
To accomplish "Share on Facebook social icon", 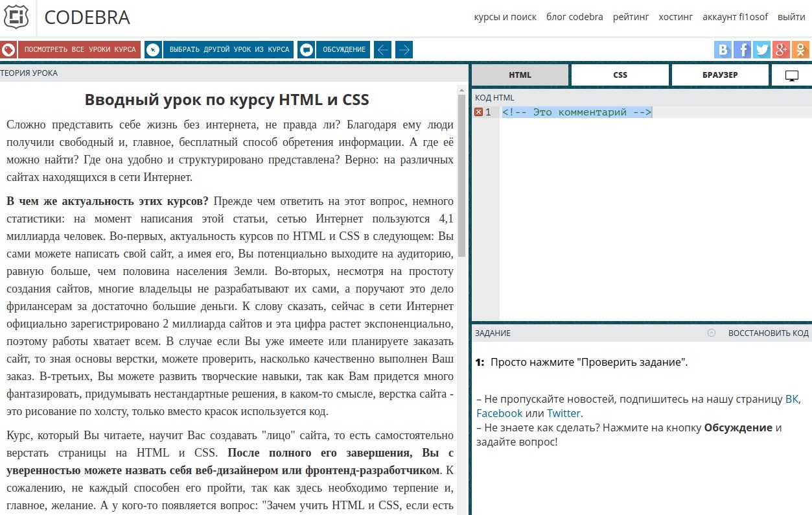I will [x=742, y=50].
